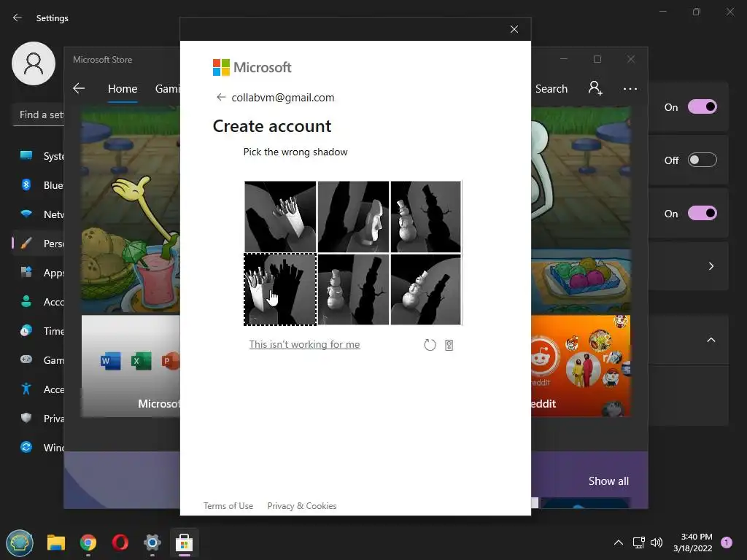The image size is (747, 560).
Task: Close the Create account dialog
Action: point(514,29)
